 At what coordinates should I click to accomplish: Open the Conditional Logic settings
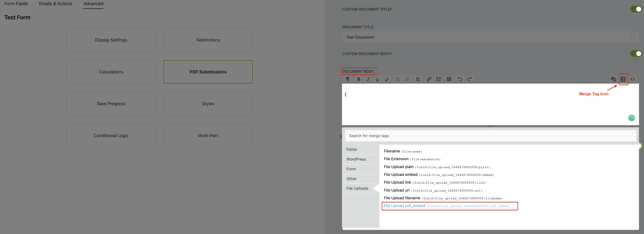pyautogui.click(x=111, y=135)
